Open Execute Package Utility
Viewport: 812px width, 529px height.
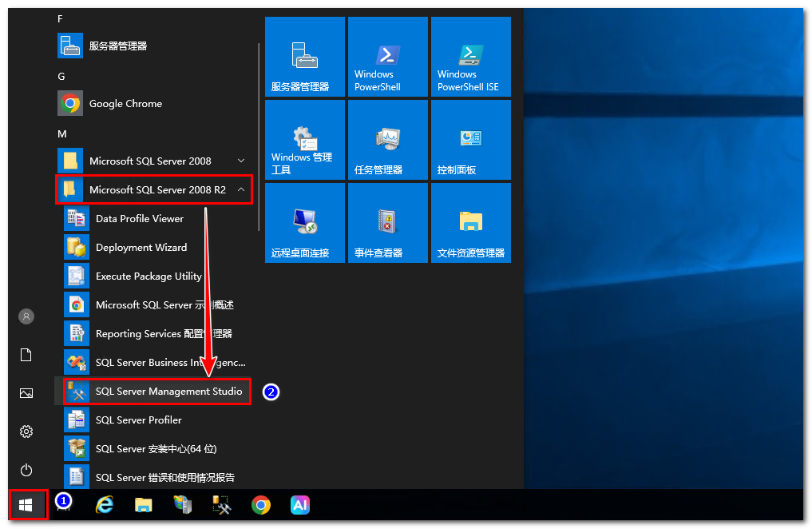click(x=148, y=276)
